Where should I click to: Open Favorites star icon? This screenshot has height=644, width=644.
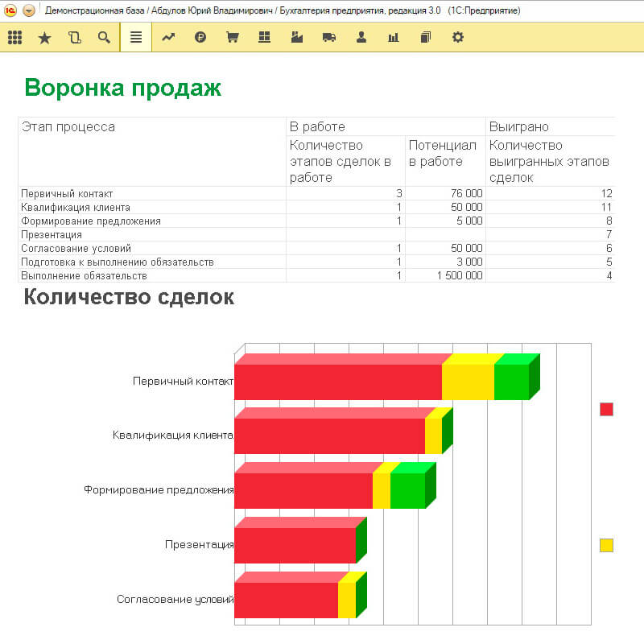point(44,38)
